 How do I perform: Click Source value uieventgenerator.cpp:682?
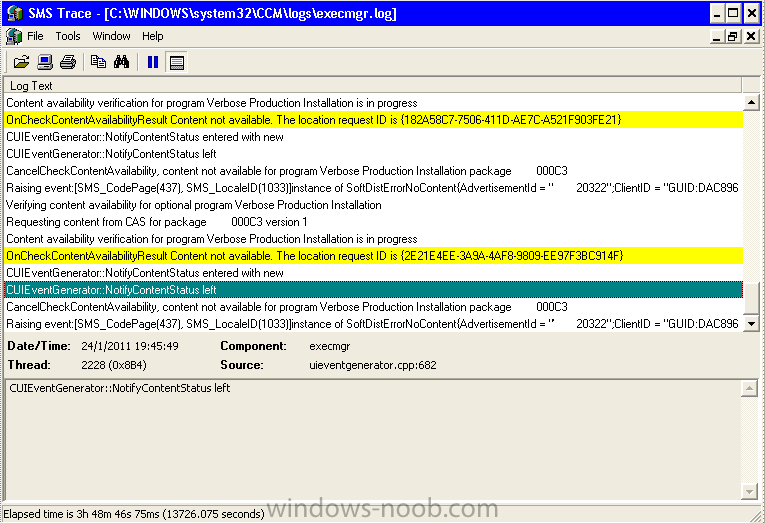click(x=373, y=365)
